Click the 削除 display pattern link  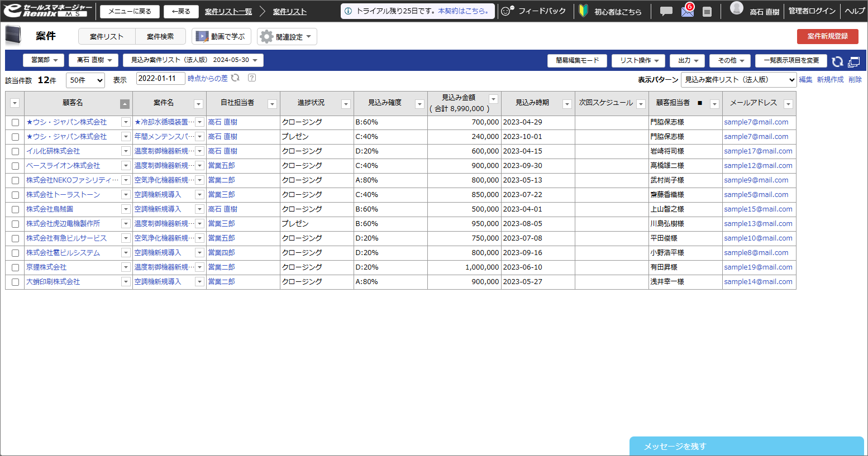(x=855, y=80)
